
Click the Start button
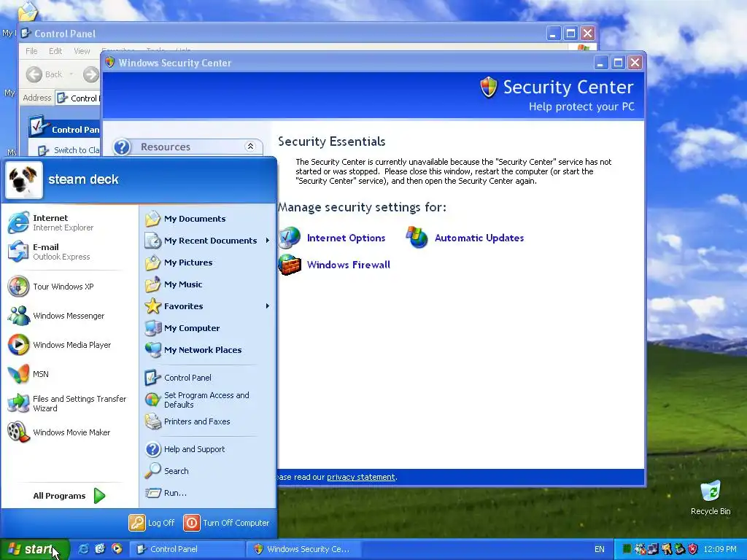[x=34, y=549]
